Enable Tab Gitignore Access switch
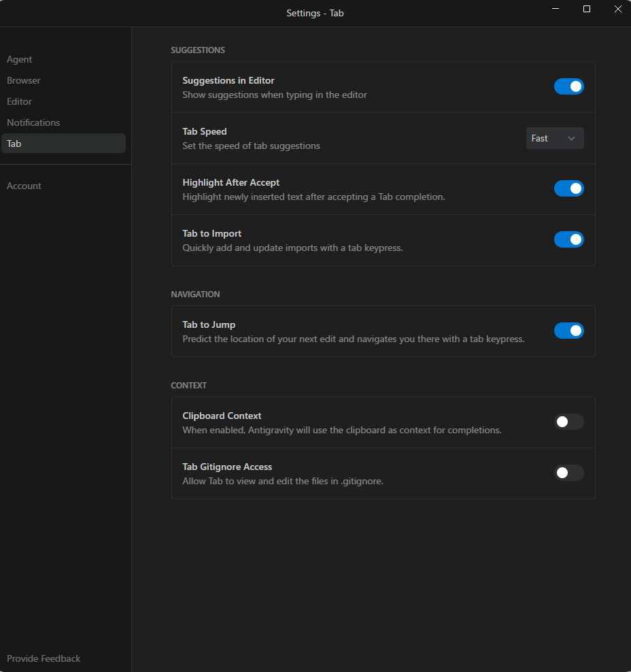 point(568,473)
